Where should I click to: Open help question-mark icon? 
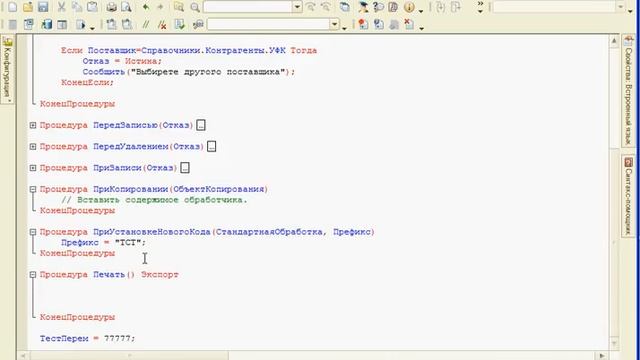coord(378,7)
